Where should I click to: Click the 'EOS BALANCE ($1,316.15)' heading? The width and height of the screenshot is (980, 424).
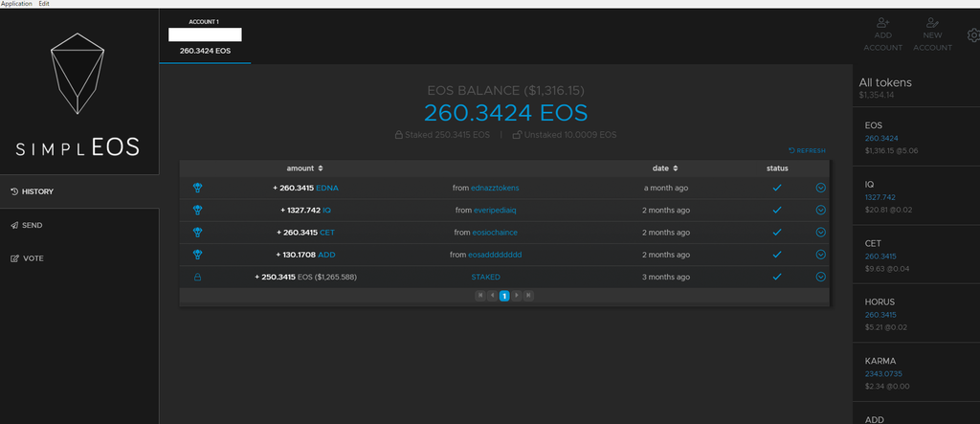click(505, 91)
